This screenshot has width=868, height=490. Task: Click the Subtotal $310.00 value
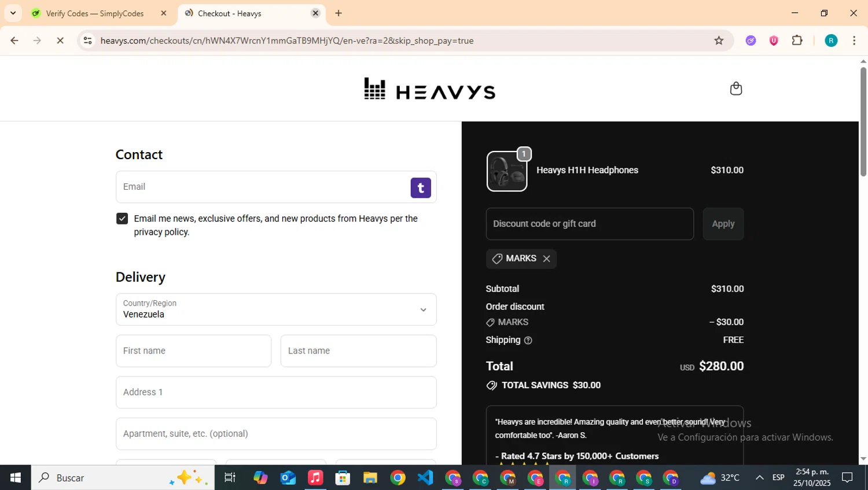(x=727, y=289)
